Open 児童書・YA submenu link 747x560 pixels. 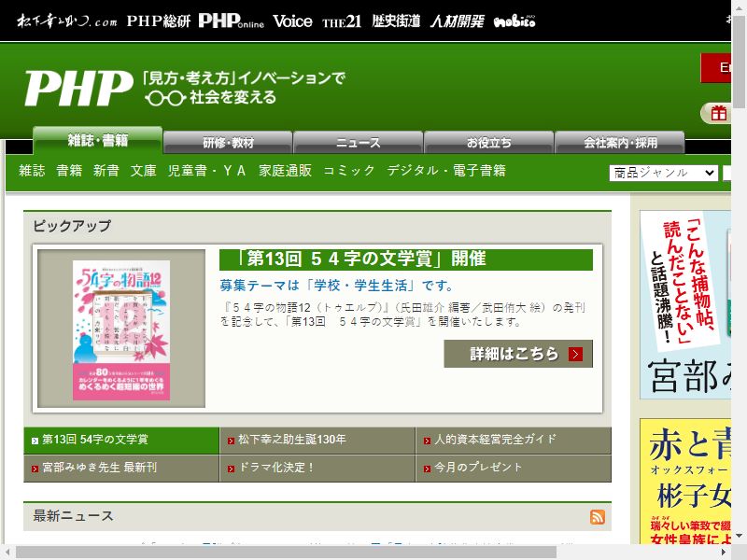[x=207, y=171]
